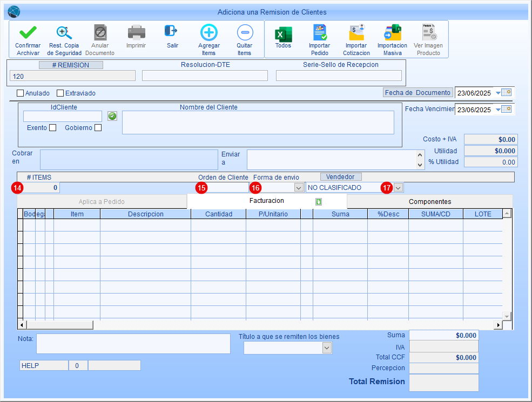Open the Forma de envio dropdown
532x402 pixels.
[x=298, y=188]
